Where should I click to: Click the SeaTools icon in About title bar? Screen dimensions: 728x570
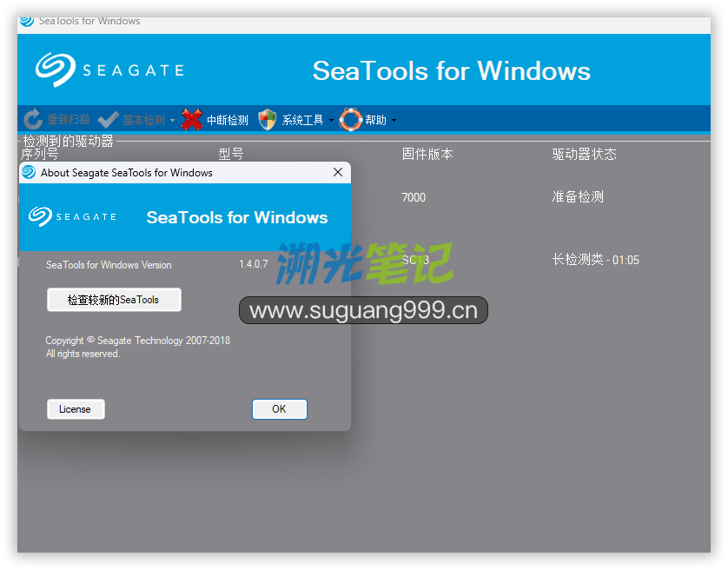point(29,172)
